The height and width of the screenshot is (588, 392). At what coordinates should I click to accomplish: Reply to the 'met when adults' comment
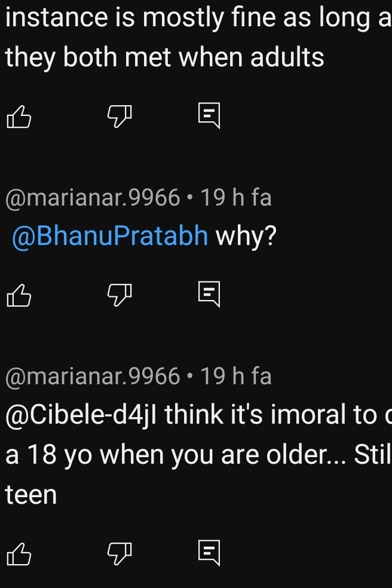tap(210, 115)
